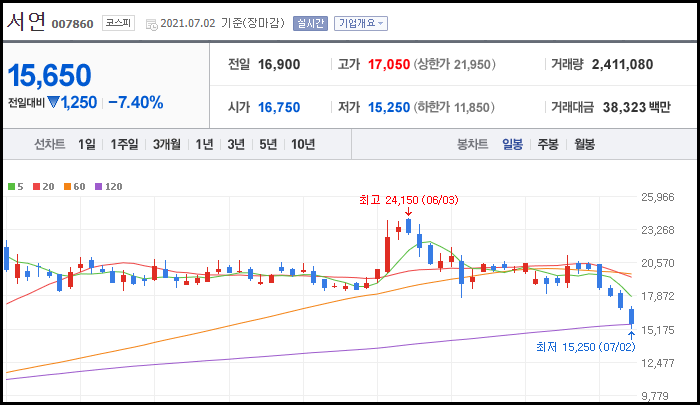Image resolution: width=700 pixels, height=405 pixels.
Task: Select the 1일 line chart tab
Action: click(x=87, y=144)
